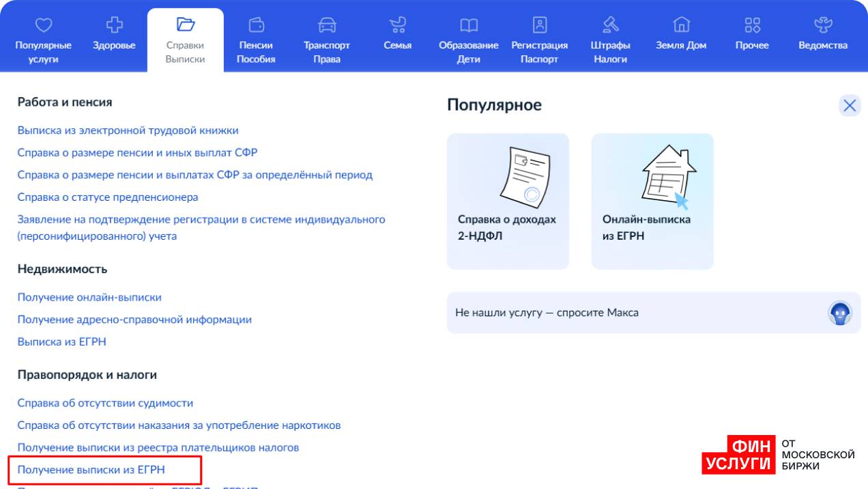Click the book icon for Образование Дети

pos(469,25)
